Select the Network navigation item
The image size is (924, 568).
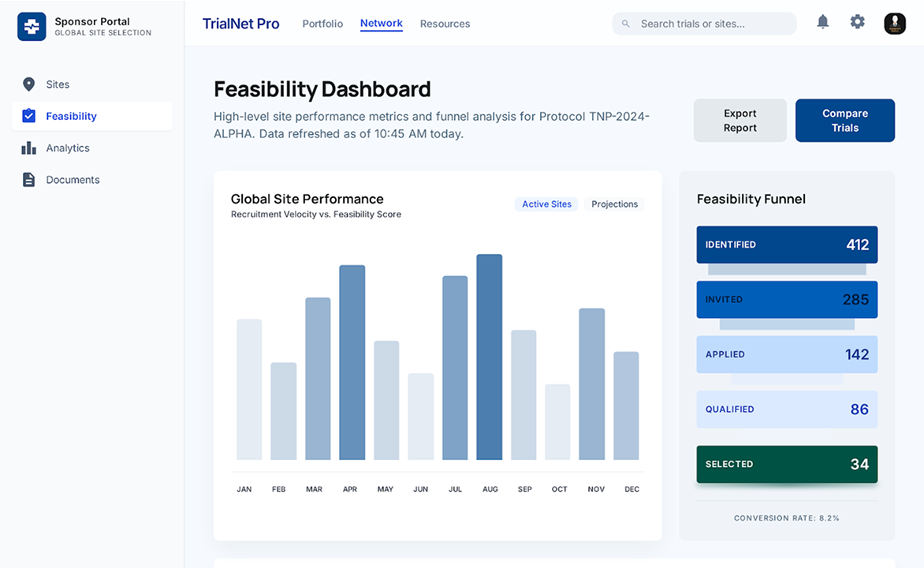[x=381, y=24]
